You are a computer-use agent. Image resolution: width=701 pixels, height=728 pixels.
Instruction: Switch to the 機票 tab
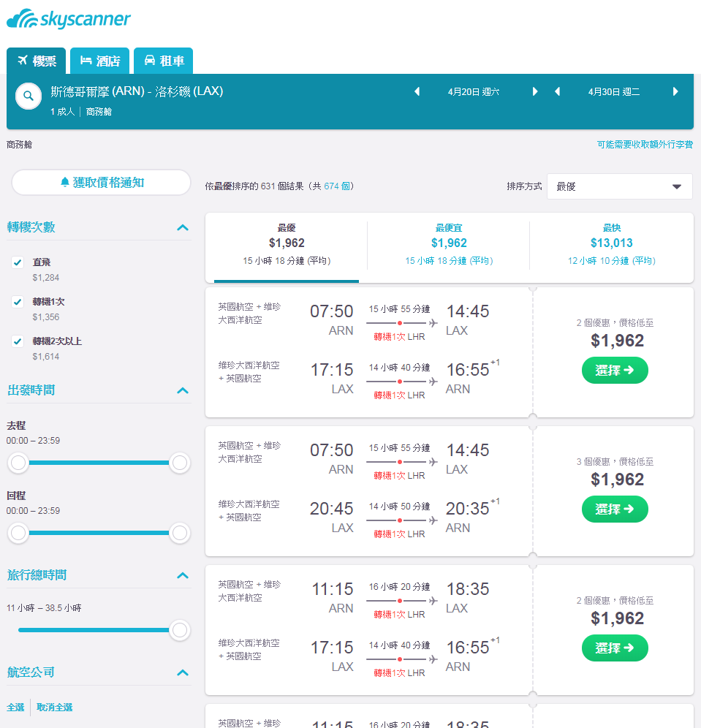(x=37, y=61)
